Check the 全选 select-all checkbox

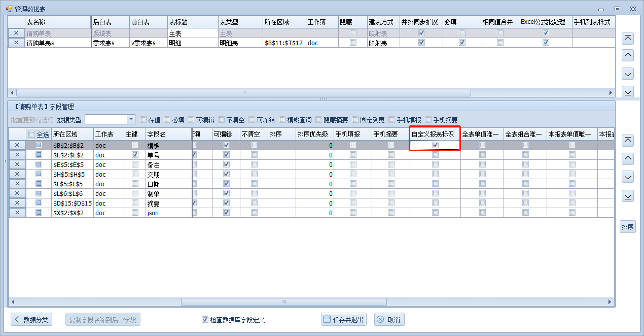pyautogui.click(x=32, y=135)
